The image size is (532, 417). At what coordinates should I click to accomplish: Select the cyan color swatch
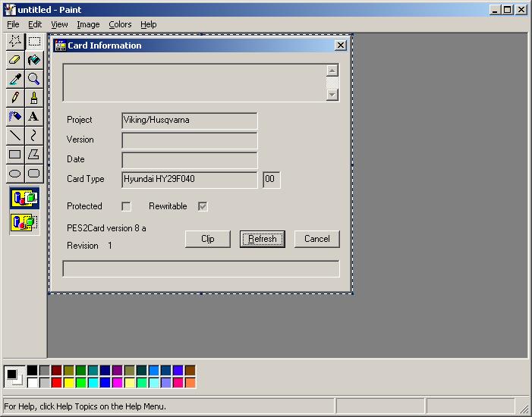[x=93, y=383]
